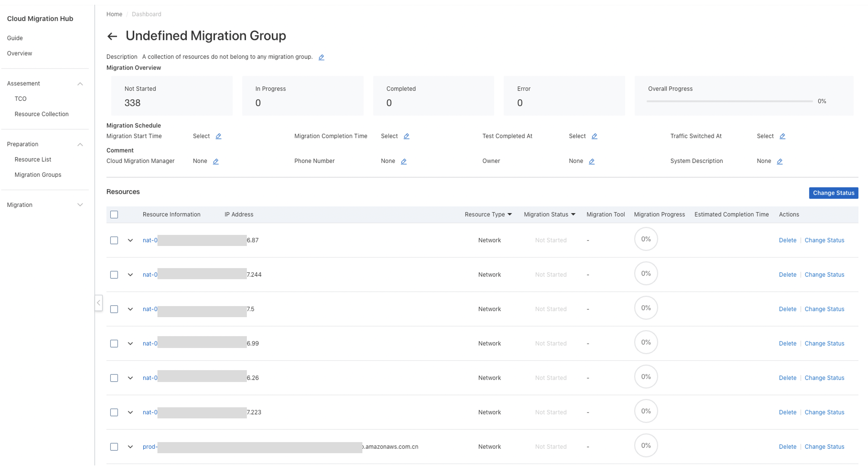The height and width of the screenshot is (469, 868).
Task: Open the Migration Status filter dropdown
Action: pyautogui.click(x=573, y=214)
